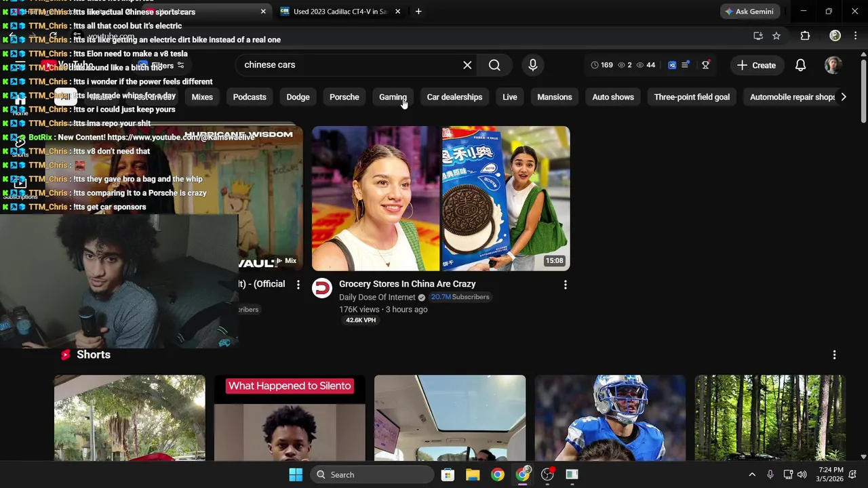Open options menu for the Mix video
Viewport: 868px width, 488px height.
(298, 285)
